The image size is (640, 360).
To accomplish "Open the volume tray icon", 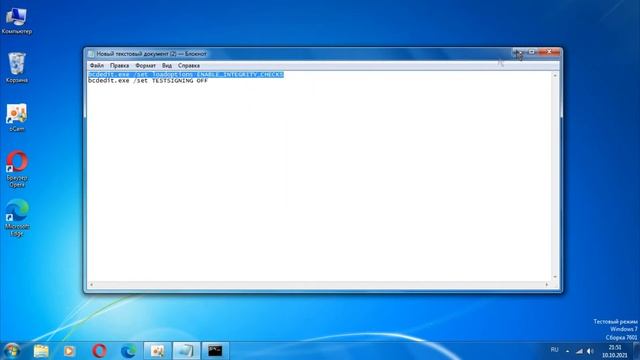I will (590, 351).
